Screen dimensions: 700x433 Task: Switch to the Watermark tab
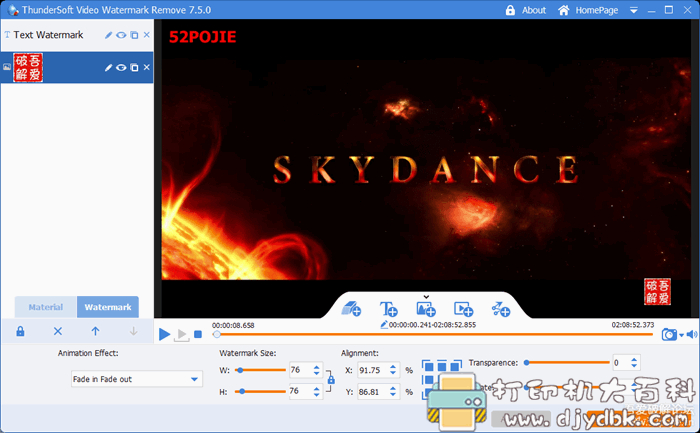click(x=108, y=307)
